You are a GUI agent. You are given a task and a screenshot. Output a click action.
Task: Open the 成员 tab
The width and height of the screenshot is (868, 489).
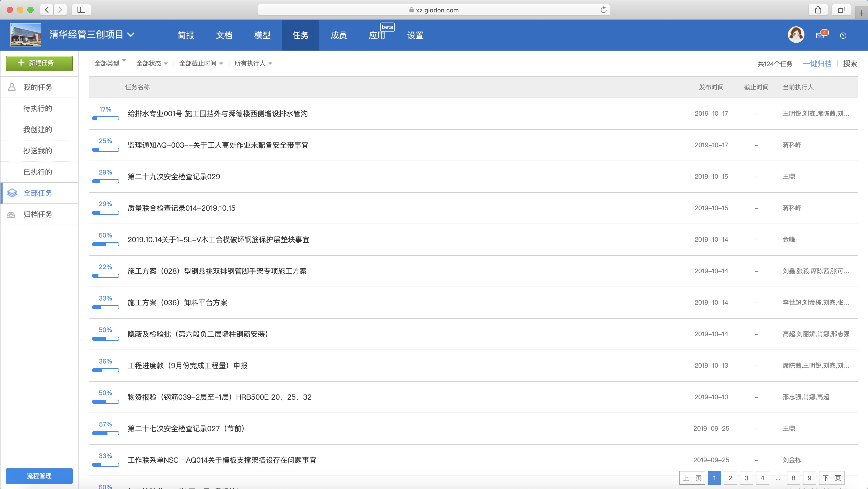[339, 35]
